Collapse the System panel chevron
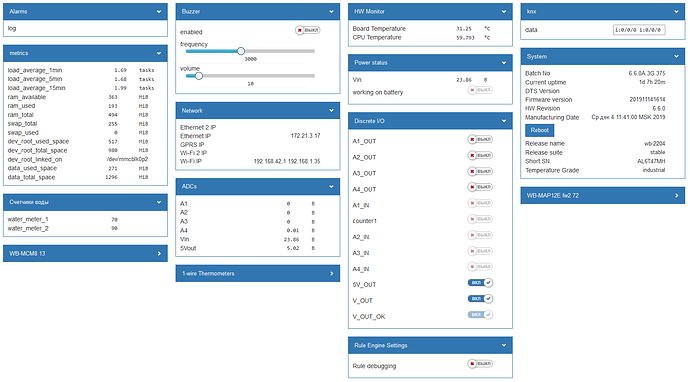 coord(676,57)
